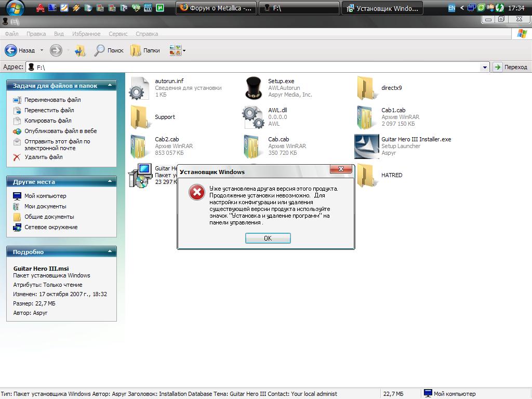Click the Поиск search toolbar button

click(109, 50)
